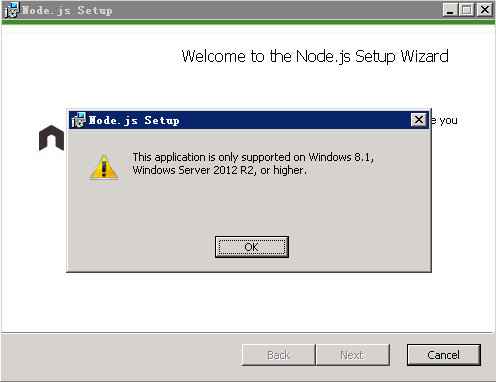Close the main Node.js Setup window
The width and height of the screenshot is (496, 382).
pos(485,10)
